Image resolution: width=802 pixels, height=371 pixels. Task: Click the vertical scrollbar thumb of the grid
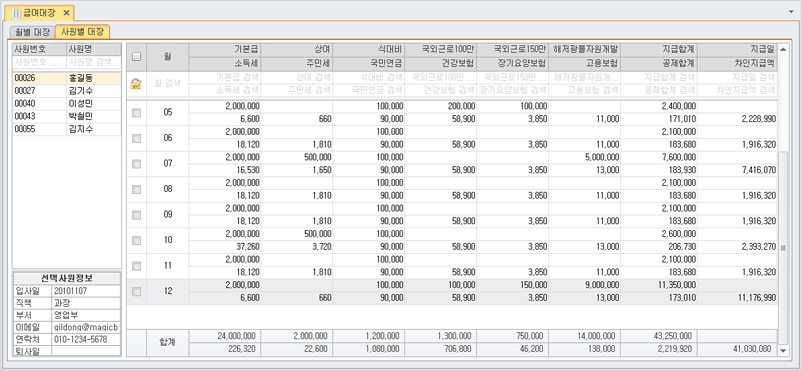click(783, 248)
